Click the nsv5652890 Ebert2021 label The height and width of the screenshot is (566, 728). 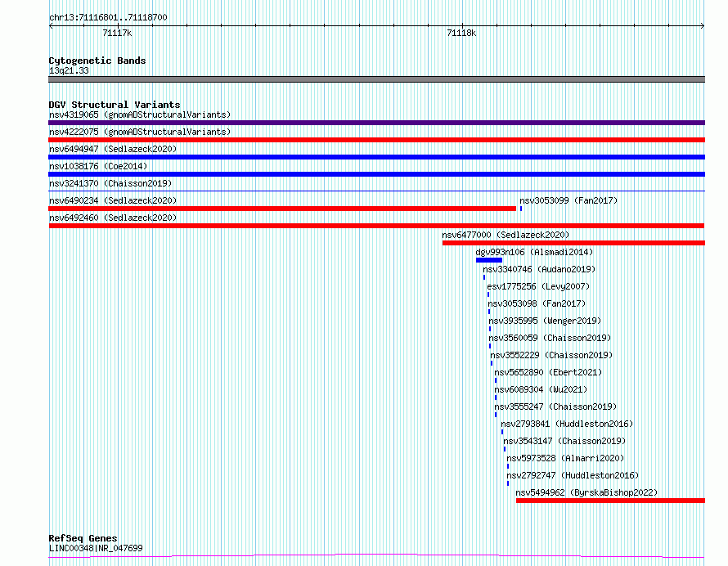(548, 372)
